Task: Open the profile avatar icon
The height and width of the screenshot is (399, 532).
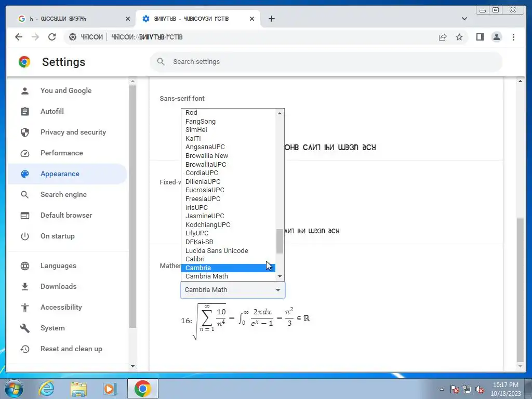Action: pyautogui.click(x=496, y=37)
